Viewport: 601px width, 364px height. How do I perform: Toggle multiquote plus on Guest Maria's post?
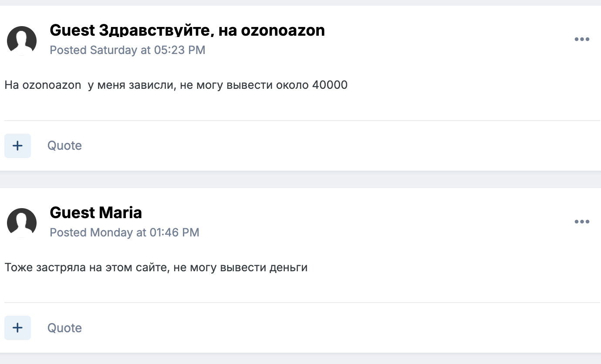(17, 328)
